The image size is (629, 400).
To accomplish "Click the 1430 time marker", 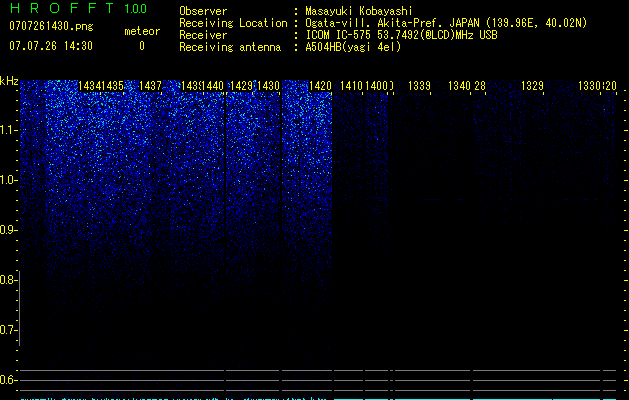I will pyautogui.click(x=268, y=86).
